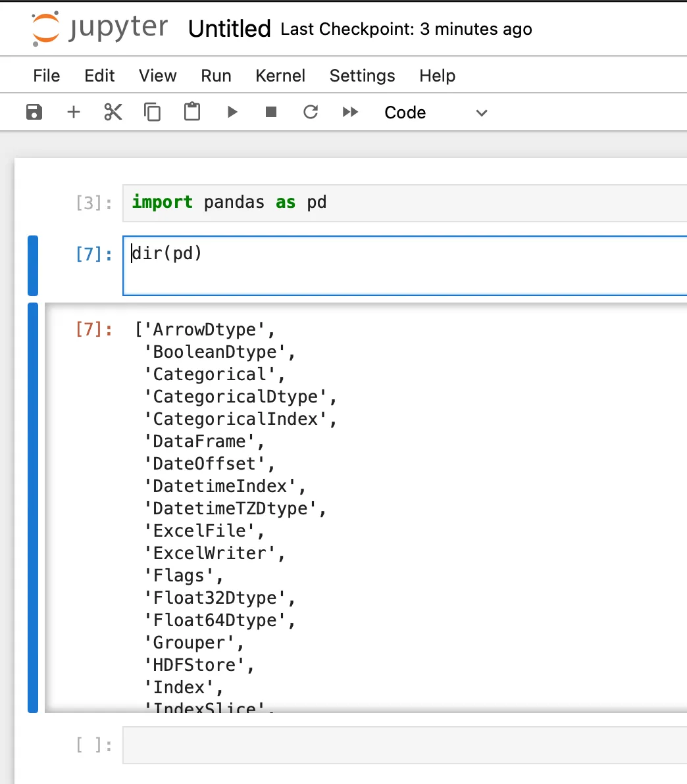687x784 pixels.
Task: Cut the selected cell with the scissors icon
Action: pos(113,112)
